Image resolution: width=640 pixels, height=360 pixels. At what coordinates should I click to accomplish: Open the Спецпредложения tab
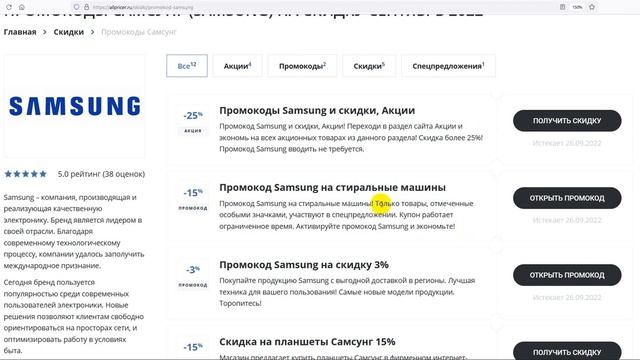tap(448, 66)
